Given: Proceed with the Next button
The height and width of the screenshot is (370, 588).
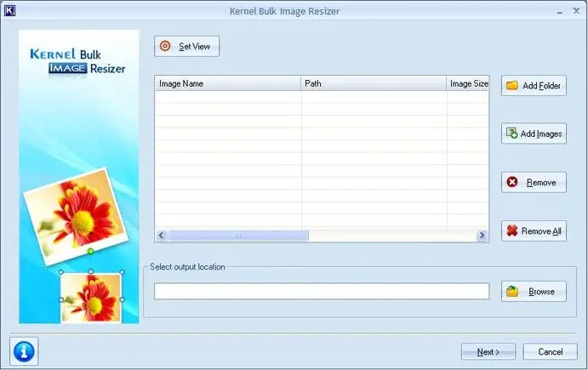Looking at the screenshot, I should pos(488,351).
